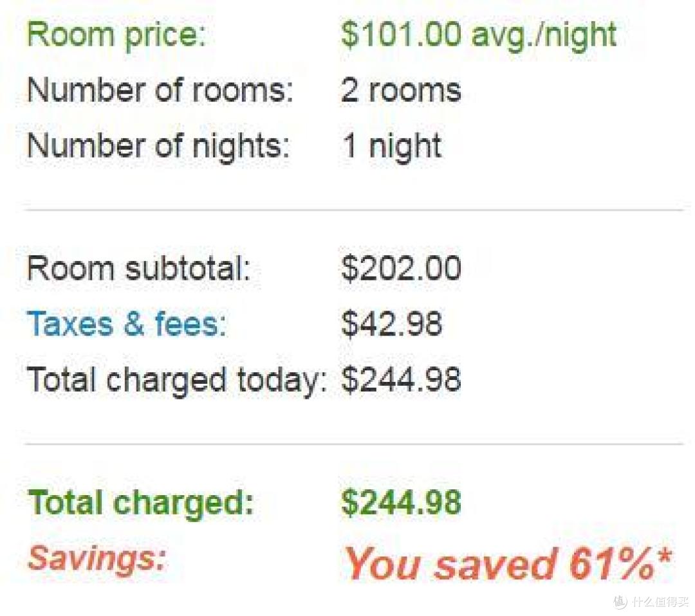Open the Taxes & fees link

(127, 323)
